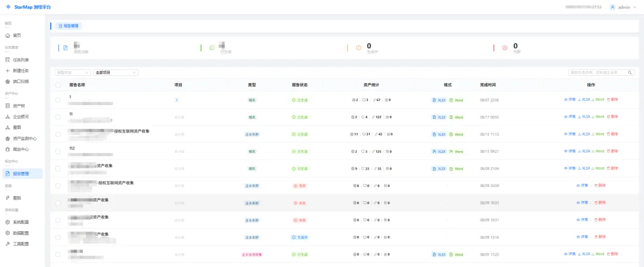Delete the report completed 09/07 22:06

tap(612, 100)
